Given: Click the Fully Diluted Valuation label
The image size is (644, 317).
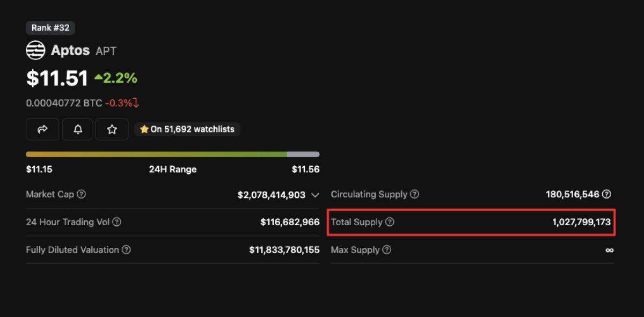Looking at the screenshot, I should pyautogui.click(x=72, y=250).
